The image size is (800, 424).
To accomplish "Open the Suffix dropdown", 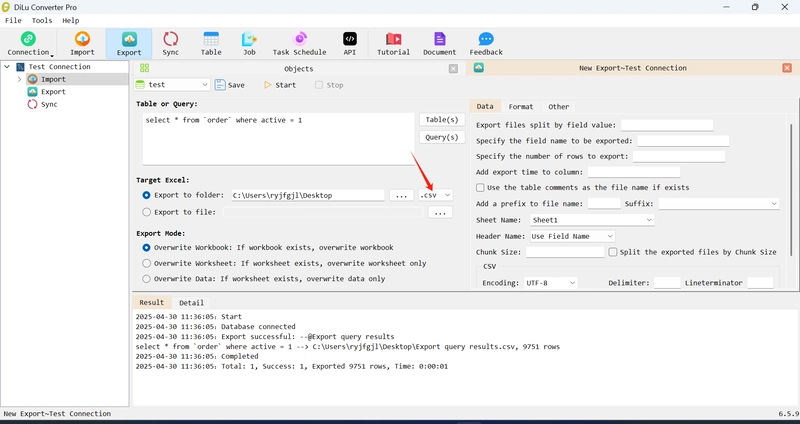I will point(718,204).
